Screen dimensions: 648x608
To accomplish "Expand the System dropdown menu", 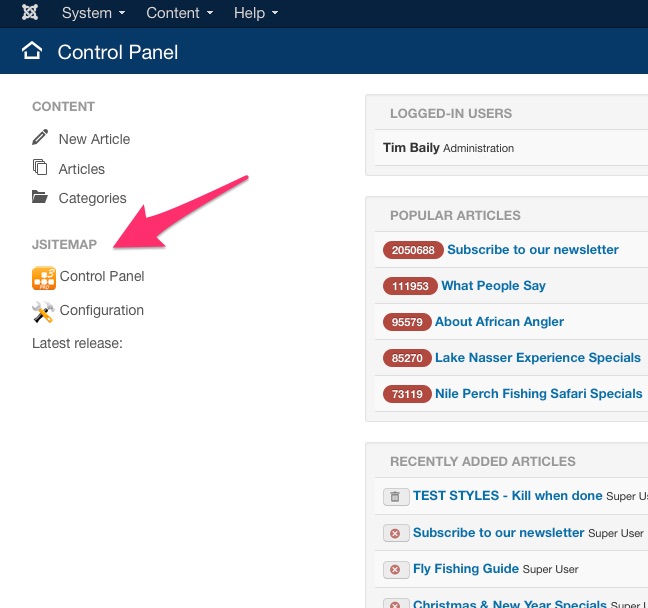I will (x=93, y=13).
